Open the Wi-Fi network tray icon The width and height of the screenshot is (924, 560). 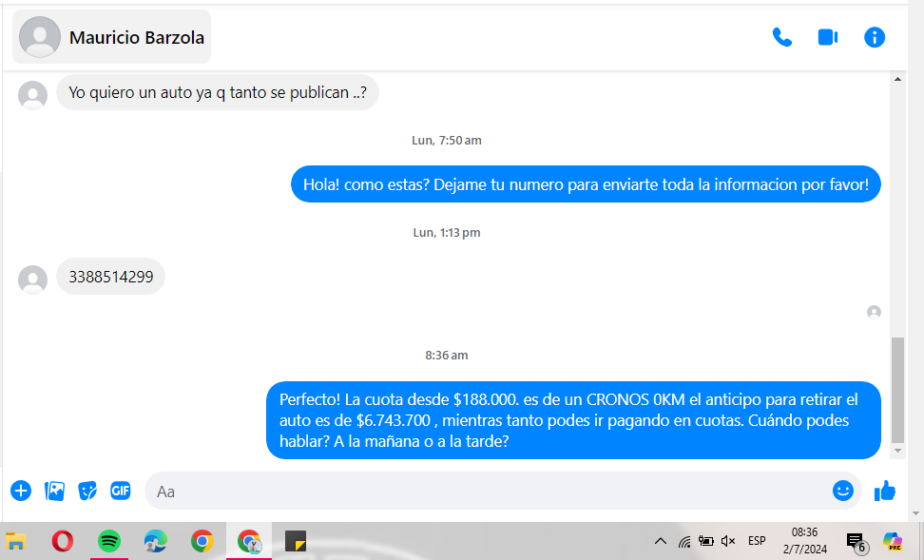tap(683, 541)
